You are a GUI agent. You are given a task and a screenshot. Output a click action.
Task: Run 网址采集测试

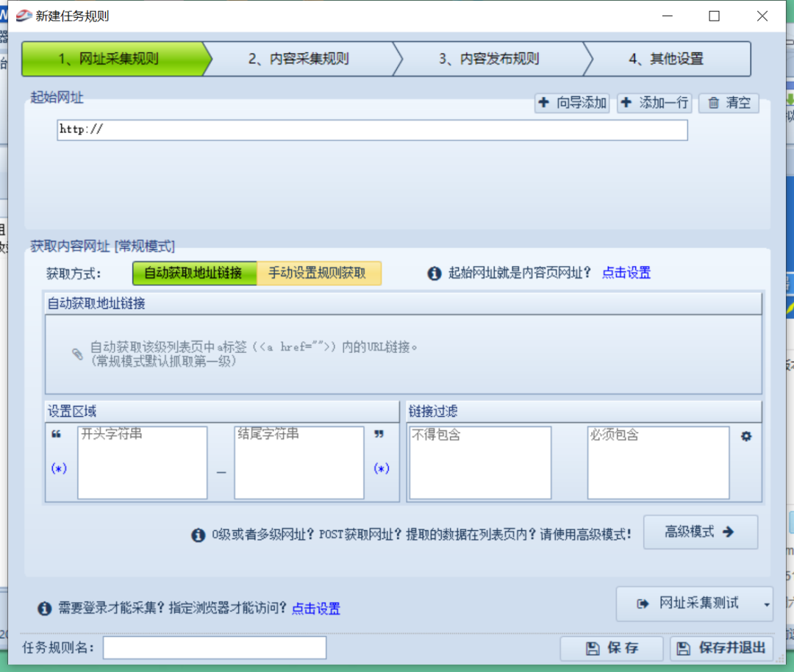689,604
